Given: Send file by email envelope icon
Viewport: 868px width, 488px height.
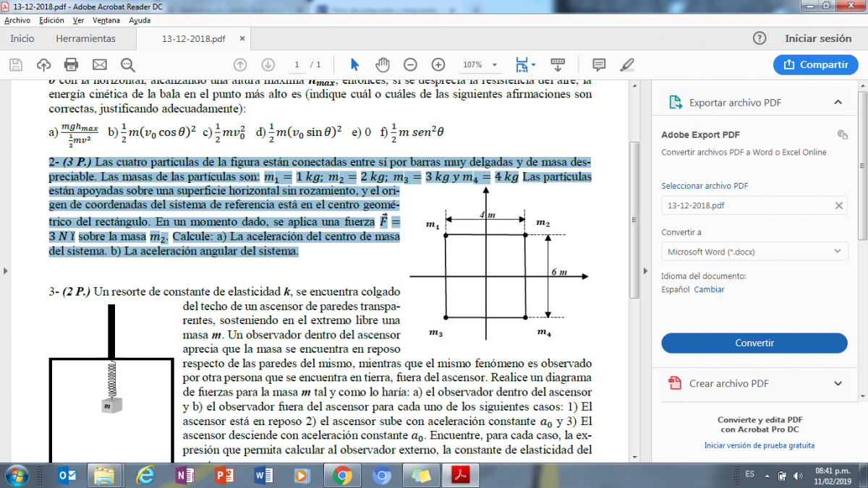Looking at the screenshot, I should (x=100, y=64).
